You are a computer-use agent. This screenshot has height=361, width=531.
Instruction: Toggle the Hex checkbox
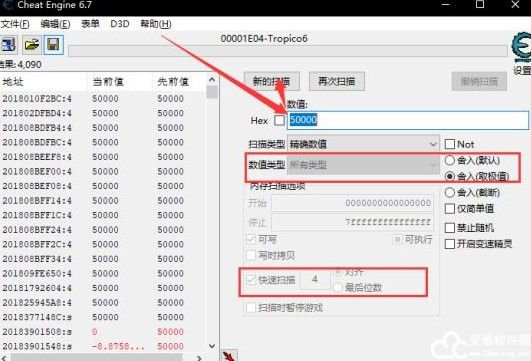[279, 120]
